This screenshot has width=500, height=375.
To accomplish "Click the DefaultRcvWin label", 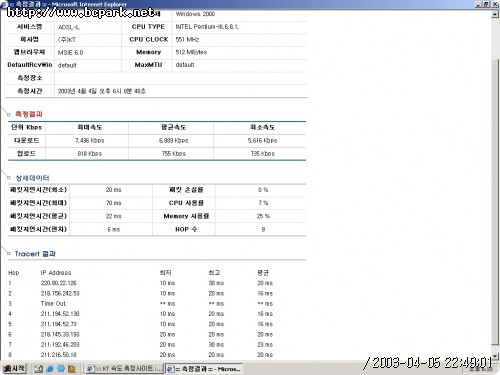I will [x=30, y=65].
